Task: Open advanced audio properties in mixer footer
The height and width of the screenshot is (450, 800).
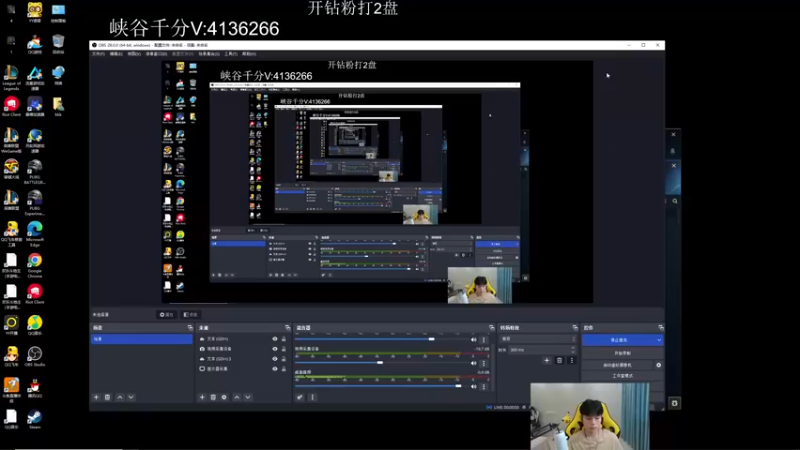Action: click(x=300, y=397)
